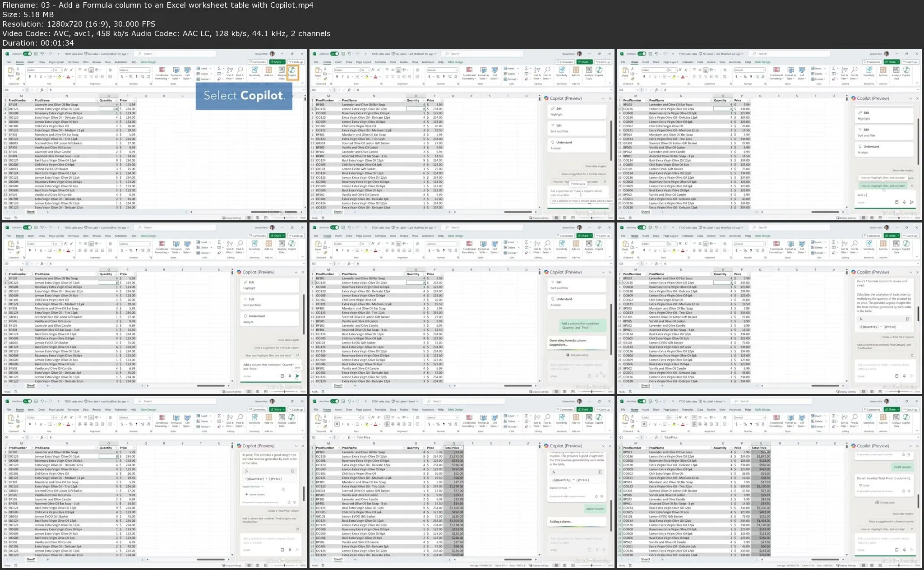This screenshot has height=570, width=924.
Task: Click 'Show a suggestion for a formula column' top-middle thumbnail
Action: tap(584, 174)
